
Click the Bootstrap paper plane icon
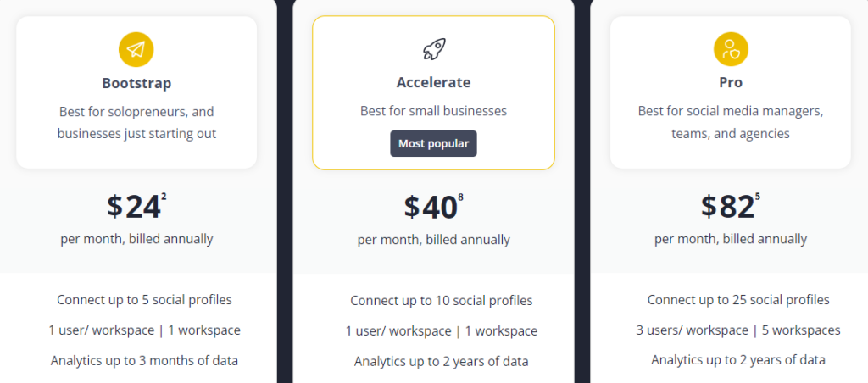[x=136, y=49]
